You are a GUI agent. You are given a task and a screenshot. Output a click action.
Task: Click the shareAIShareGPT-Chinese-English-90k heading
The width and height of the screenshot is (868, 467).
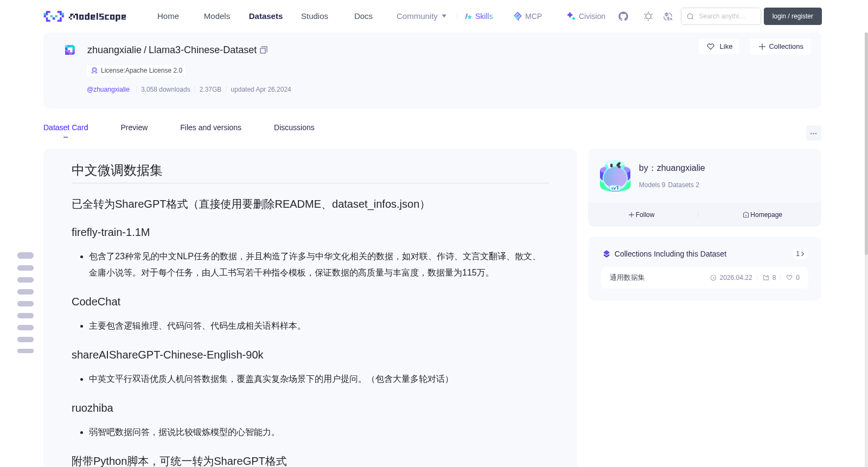167,355
